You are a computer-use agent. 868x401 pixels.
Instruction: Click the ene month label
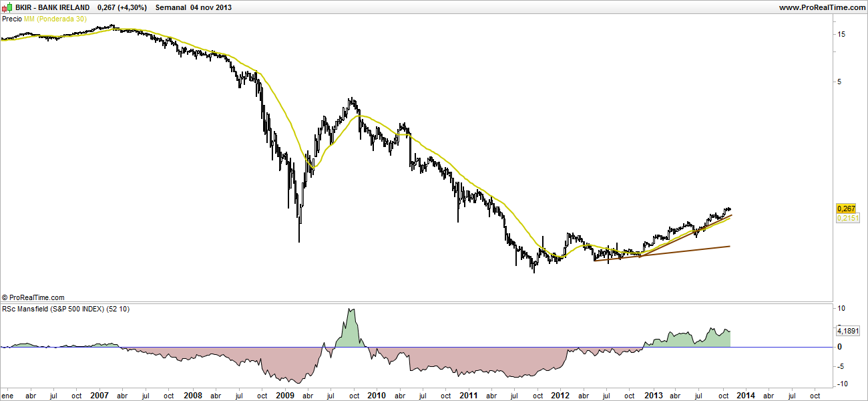9,395
